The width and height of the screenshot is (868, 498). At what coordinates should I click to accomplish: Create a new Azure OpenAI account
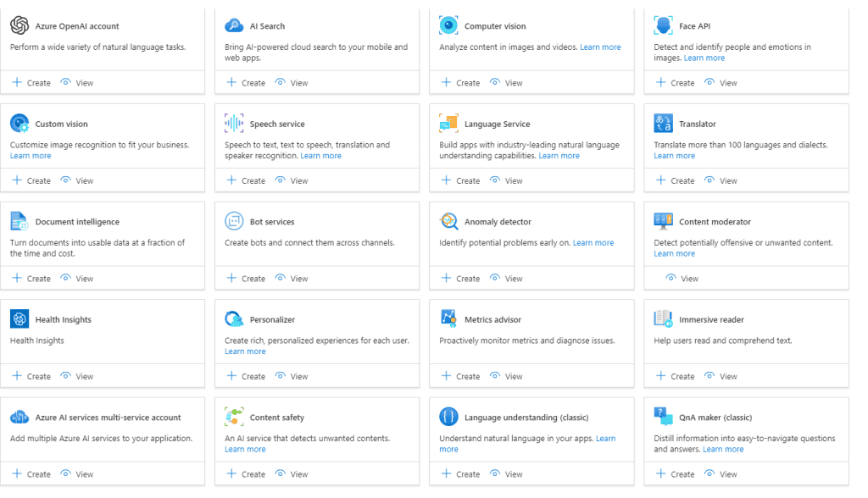pyautogui.click(x=31, y=83)
